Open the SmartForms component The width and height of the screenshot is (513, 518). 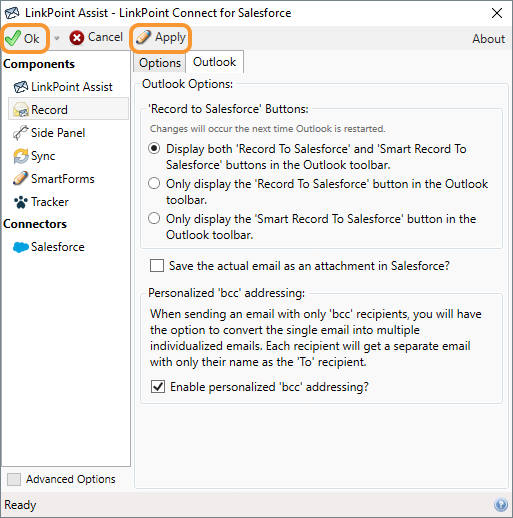coord(54,179)
